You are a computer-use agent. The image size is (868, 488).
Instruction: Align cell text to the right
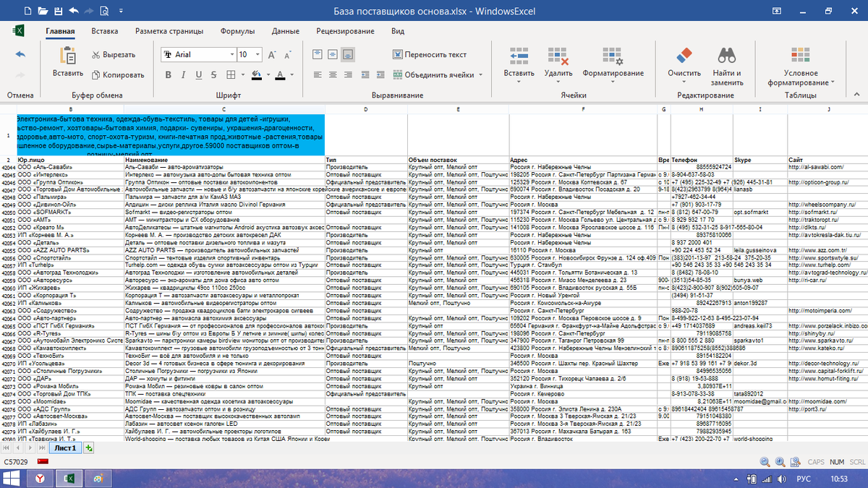348,74
